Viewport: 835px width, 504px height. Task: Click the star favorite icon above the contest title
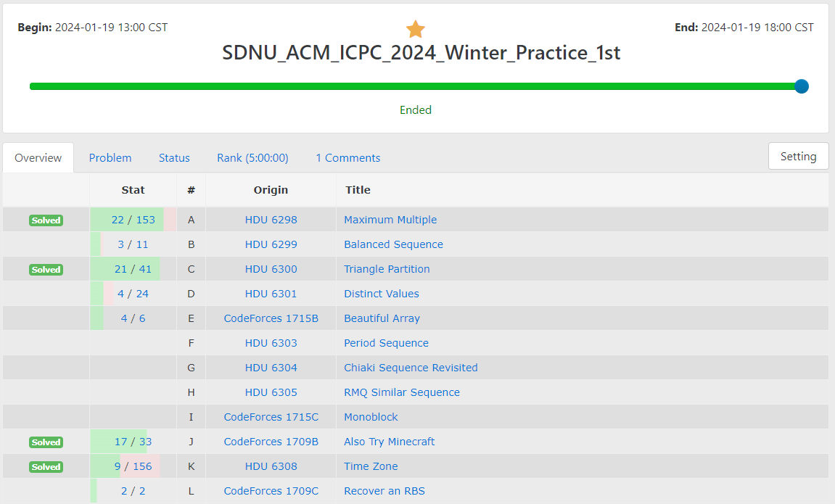click(415, 28)
